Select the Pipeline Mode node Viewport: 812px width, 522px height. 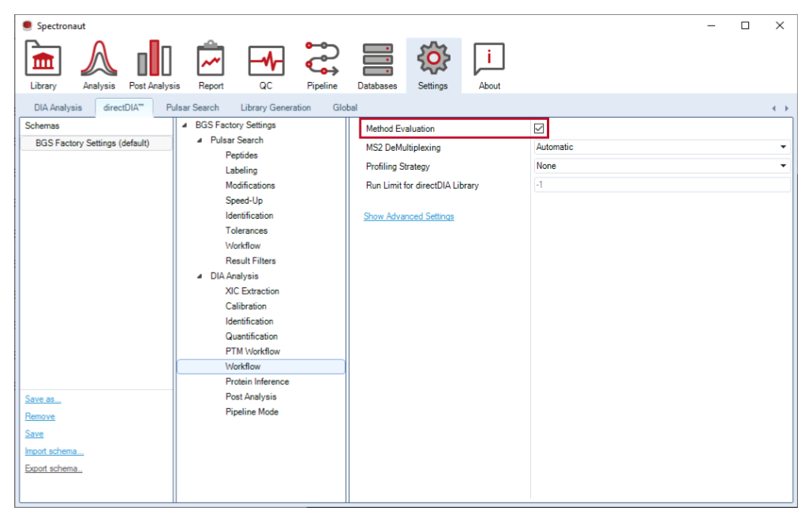252,411
